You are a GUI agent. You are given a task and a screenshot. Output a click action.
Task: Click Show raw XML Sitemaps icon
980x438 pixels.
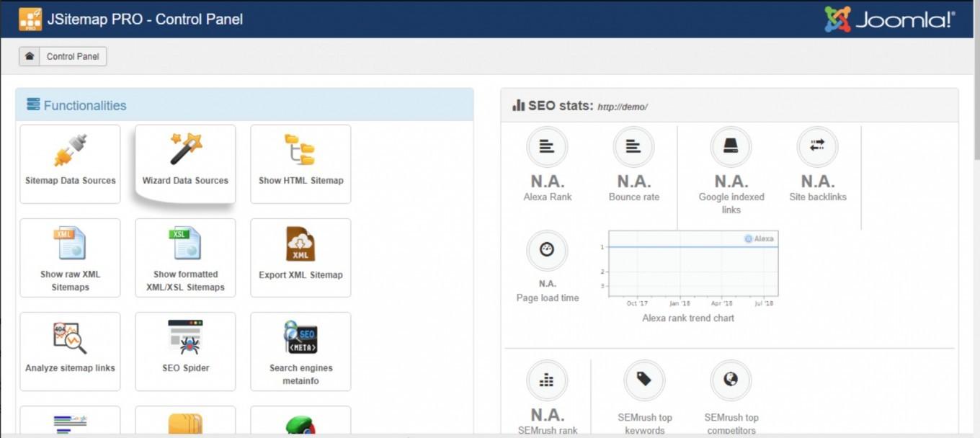coord(70,243)
